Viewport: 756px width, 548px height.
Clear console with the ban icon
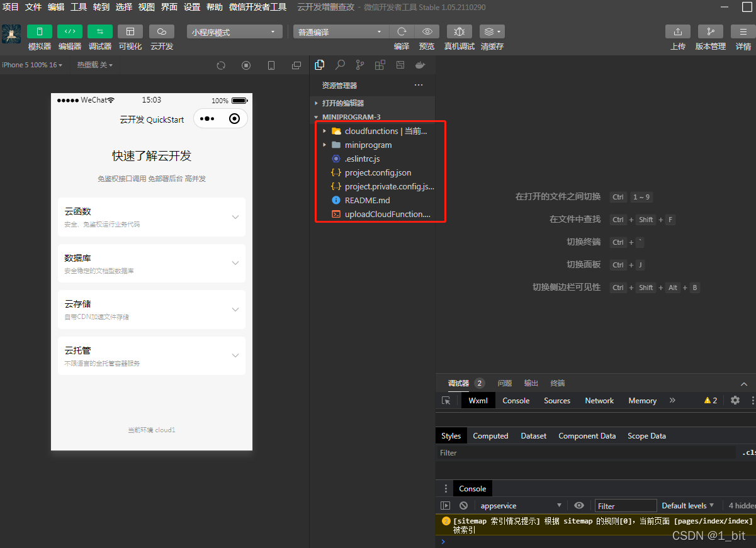[463, 506]
